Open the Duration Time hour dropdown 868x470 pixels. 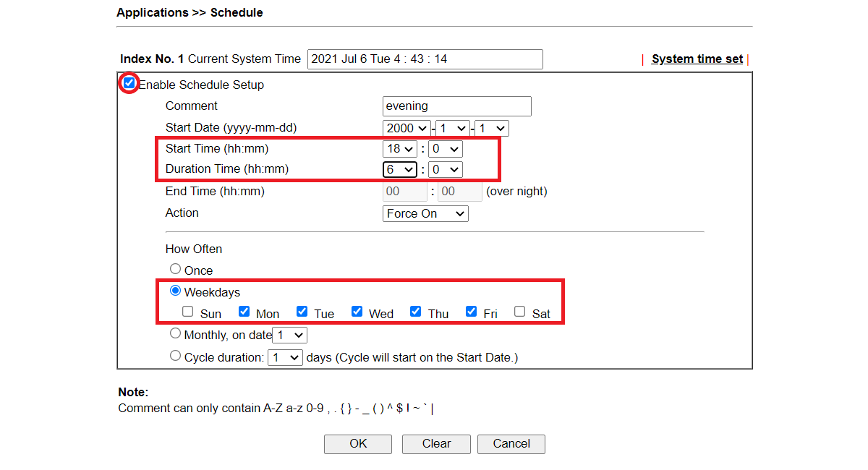[x=400, y=169]
